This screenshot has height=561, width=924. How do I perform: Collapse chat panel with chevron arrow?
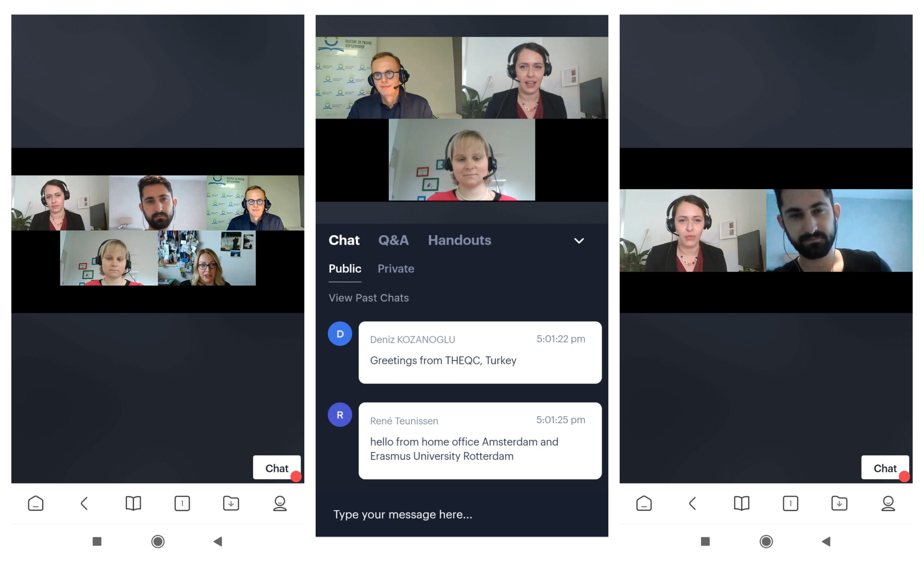[x=579, y=241]
